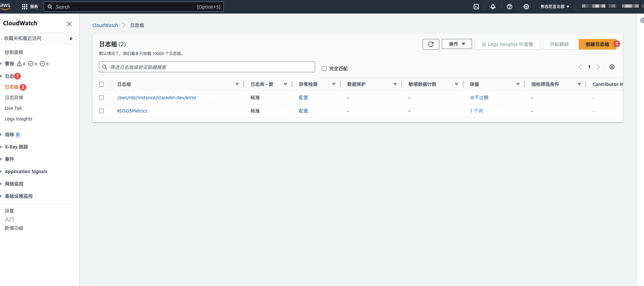Viewport: 644px width, 286px height.
Task: Click the AWS logo home icon
Action: tap(5, 6)
